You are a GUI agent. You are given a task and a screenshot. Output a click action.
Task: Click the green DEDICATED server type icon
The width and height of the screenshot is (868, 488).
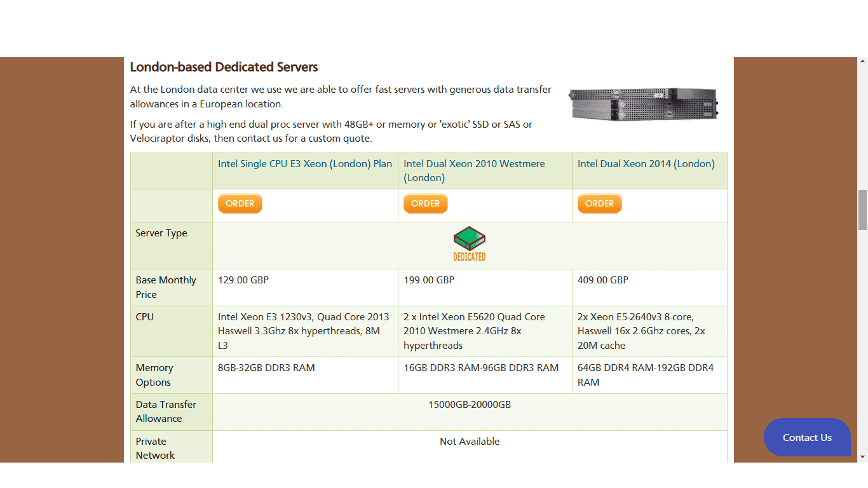tap(470, 245)
